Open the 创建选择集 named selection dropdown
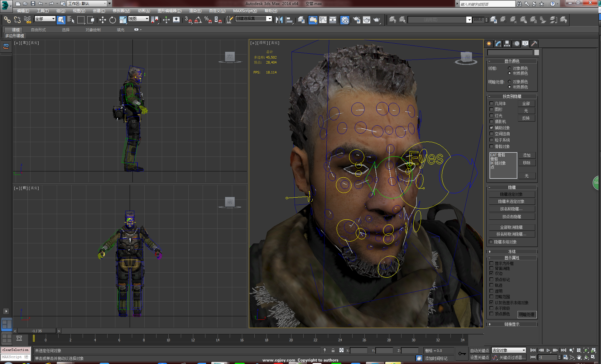This screenshot has width=601, height=364. click(269, 19)
